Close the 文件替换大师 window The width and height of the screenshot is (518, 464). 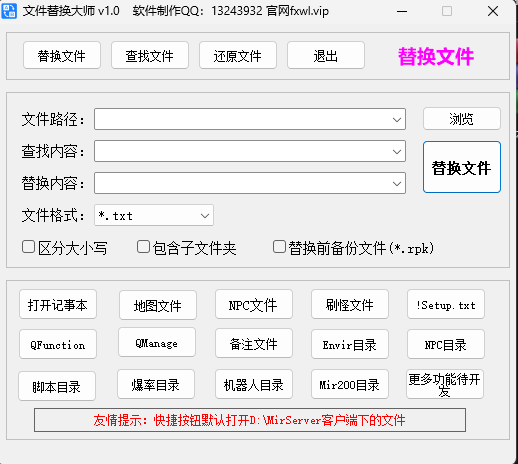click(x=493, y=11)
